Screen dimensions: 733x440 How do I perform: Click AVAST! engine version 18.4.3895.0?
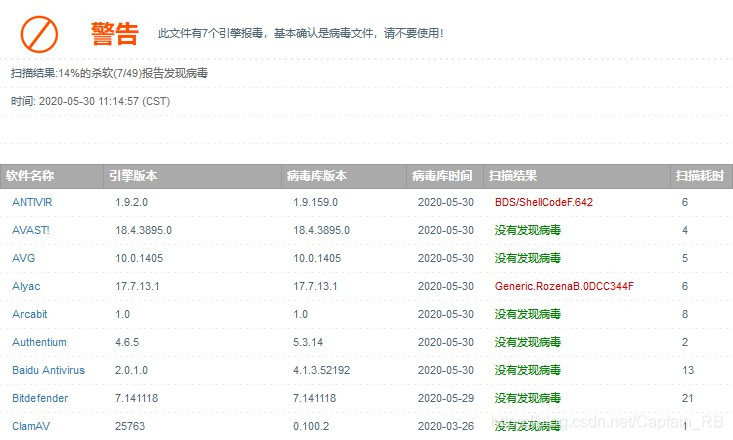coord(144,230)
